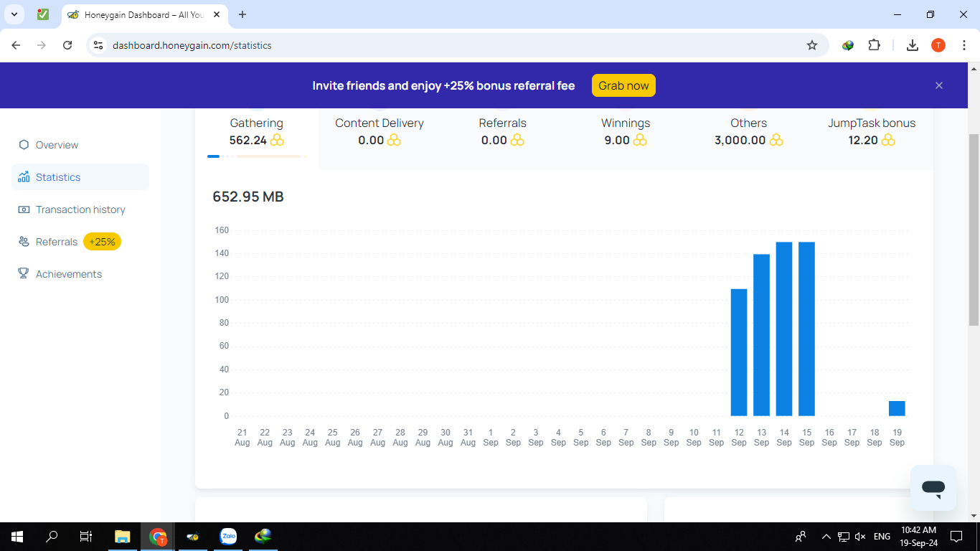Click the ENG language indicator

882,537
